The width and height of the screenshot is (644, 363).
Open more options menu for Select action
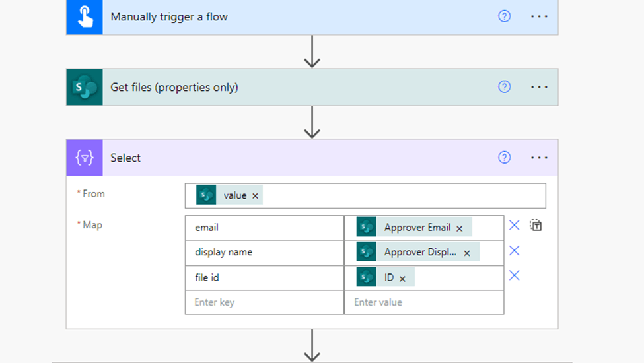(539, 158)
